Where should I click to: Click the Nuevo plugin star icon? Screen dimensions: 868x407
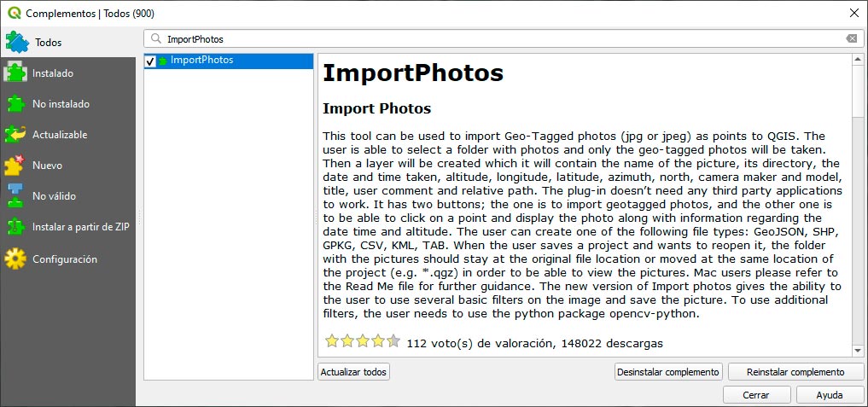pyautogui.click(x=15, y=166)
